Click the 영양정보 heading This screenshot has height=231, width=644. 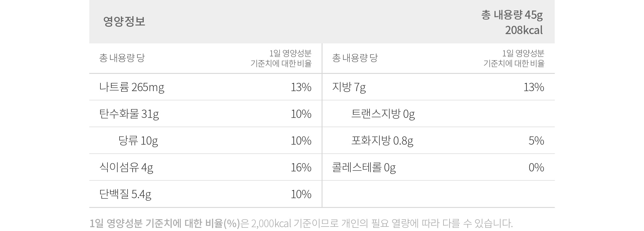pyautogui.click(x=124, y=21)
